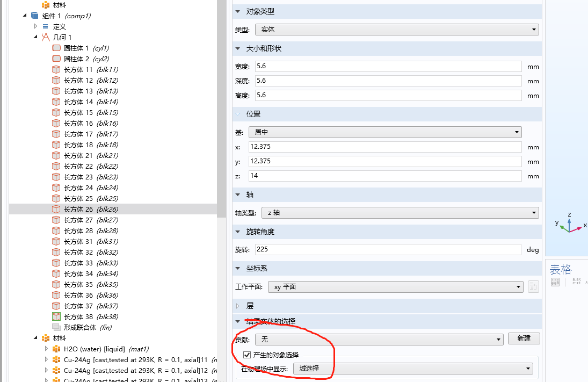Image resolution: width=588 pixels, height=382 pixels.
Task: Click the 新建 button
Action: [x=524, y=338]
